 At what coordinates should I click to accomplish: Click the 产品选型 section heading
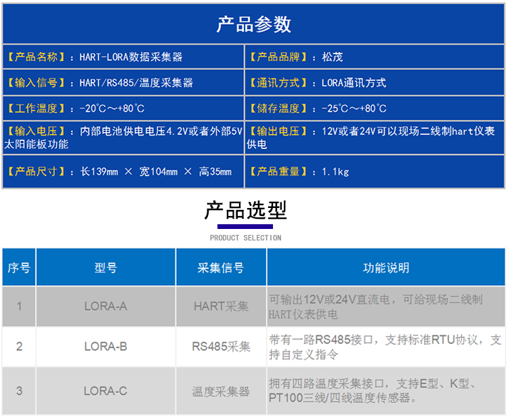[x=245, y=211]
